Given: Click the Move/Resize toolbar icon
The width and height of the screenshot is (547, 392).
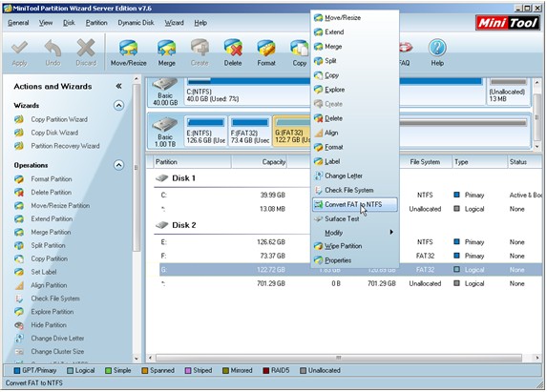Looking at the screenshot, I should point(128,52).
